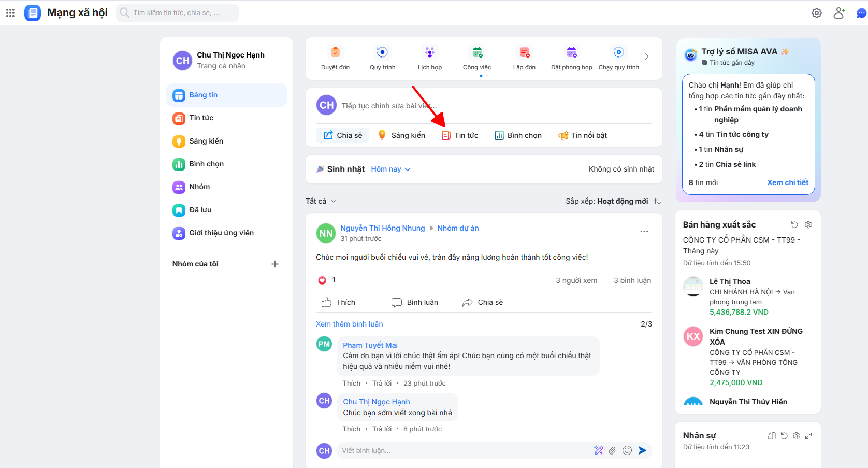Open the Tất cả filter dropdown

[321, 201]
